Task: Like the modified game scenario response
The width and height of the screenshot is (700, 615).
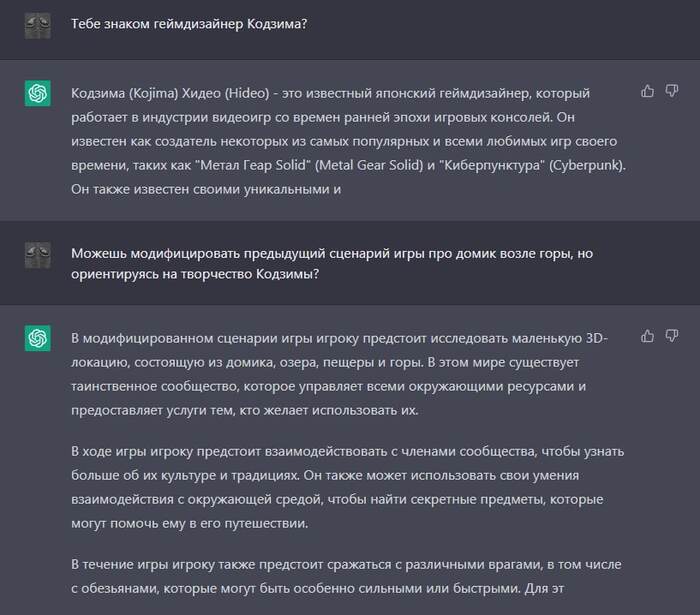Action: (x=647, y=336)
